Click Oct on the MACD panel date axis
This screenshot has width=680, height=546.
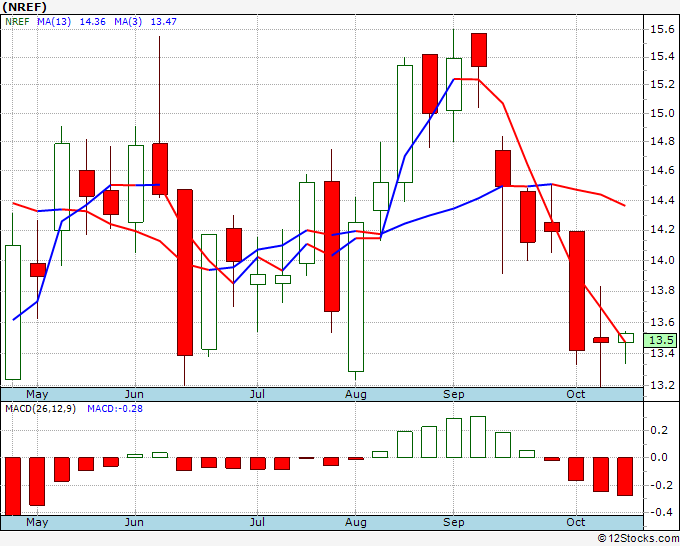(x=576, y=522)
